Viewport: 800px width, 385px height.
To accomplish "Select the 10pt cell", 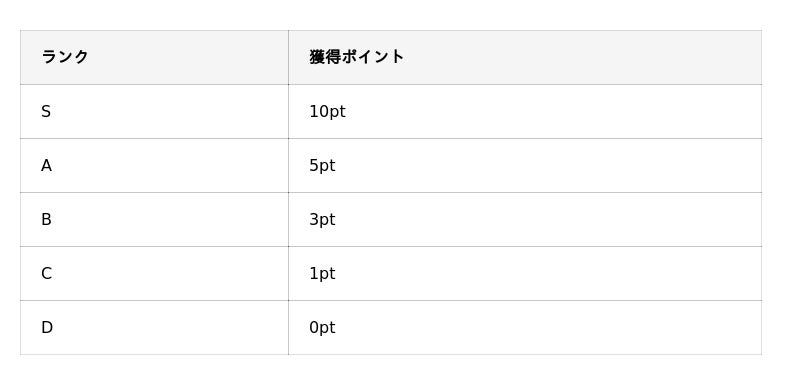I will [x=525, y=111].
